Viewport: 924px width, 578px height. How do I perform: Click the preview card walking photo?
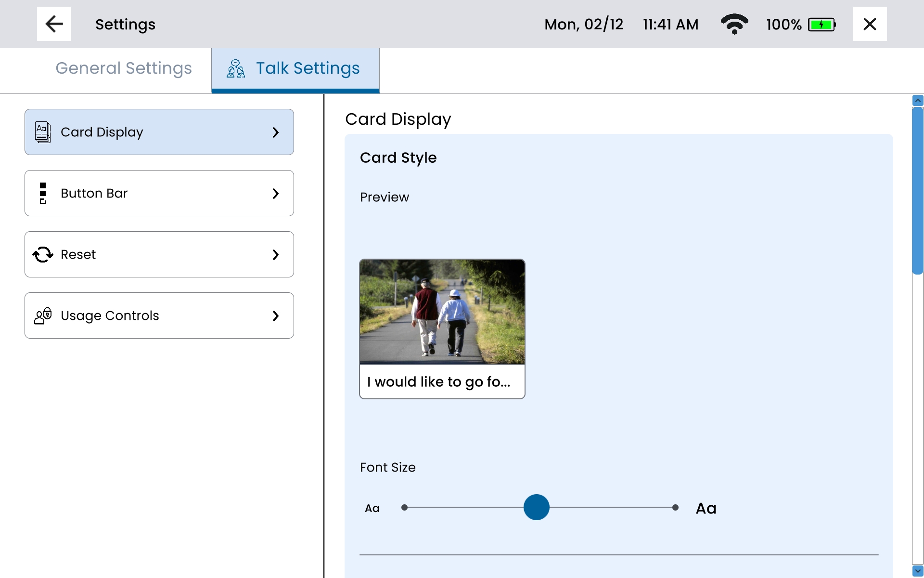tap(442, 312)
